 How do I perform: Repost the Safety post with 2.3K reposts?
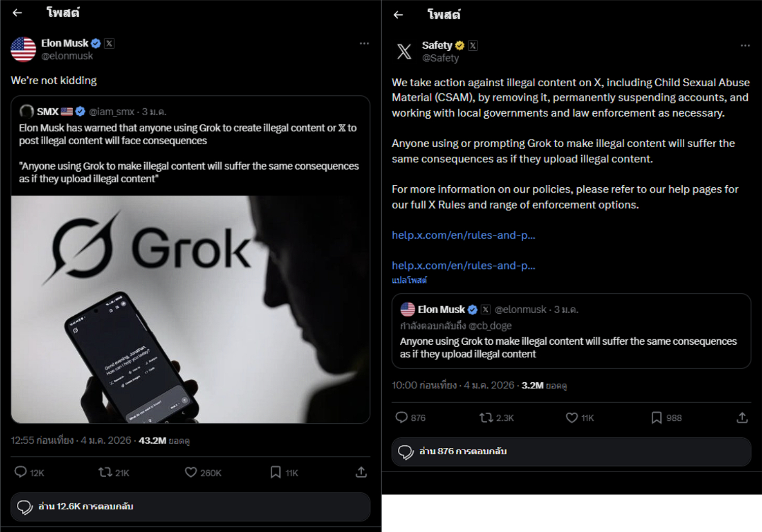click(486, 417)
